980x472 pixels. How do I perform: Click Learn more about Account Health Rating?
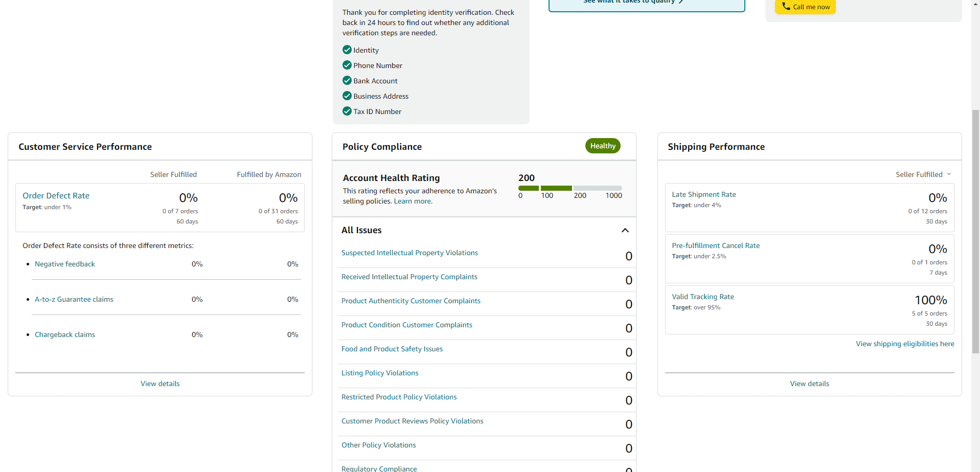pos(413,201)
